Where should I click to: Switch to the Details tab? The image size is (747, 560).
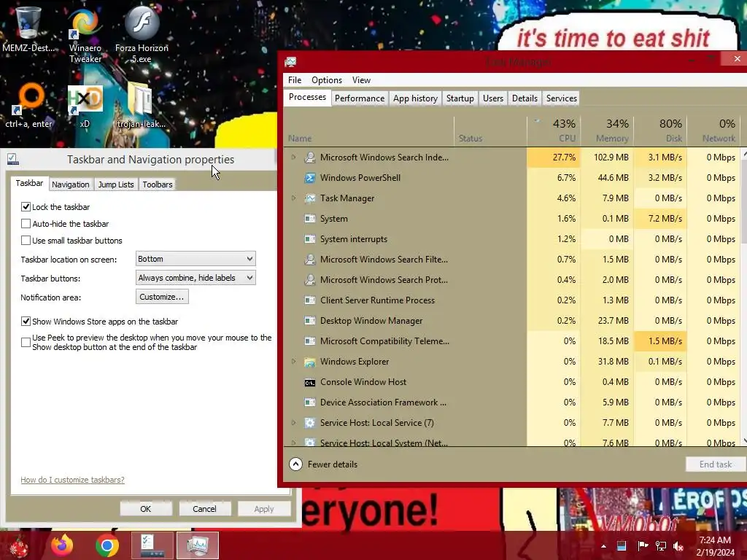(x=525, y=98)
